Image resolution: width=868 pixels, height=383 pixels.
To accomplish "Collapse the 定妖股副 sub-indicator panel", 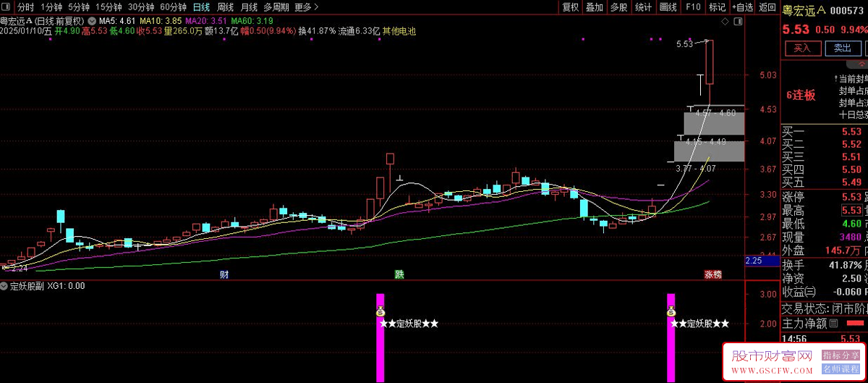I will click(5, 286).
